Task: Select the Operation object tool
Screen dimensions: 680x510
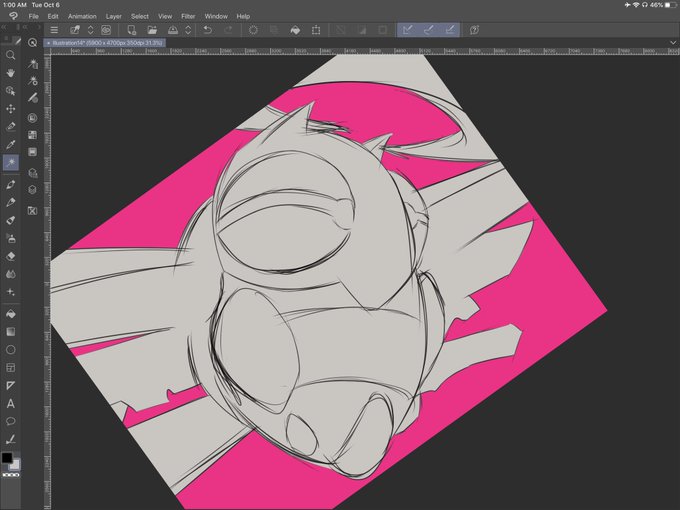Action: coord(10,91)
